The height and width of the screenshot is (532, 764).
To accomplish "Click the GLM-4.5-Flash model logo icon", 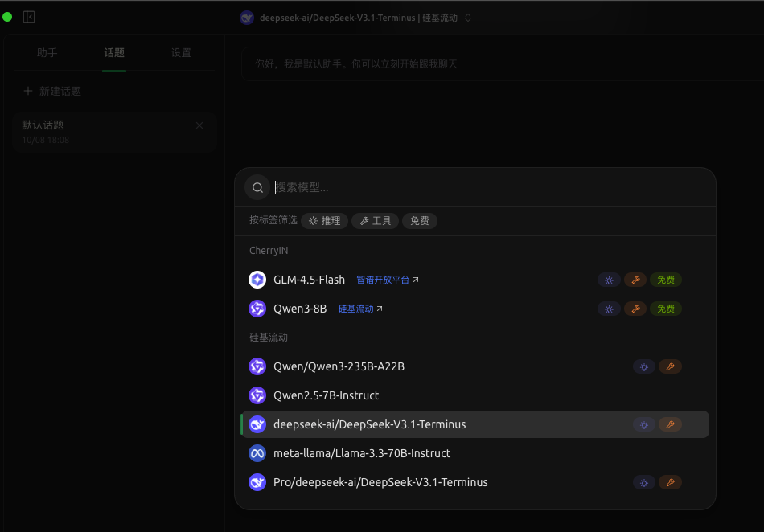I will (x=257, y=280).
